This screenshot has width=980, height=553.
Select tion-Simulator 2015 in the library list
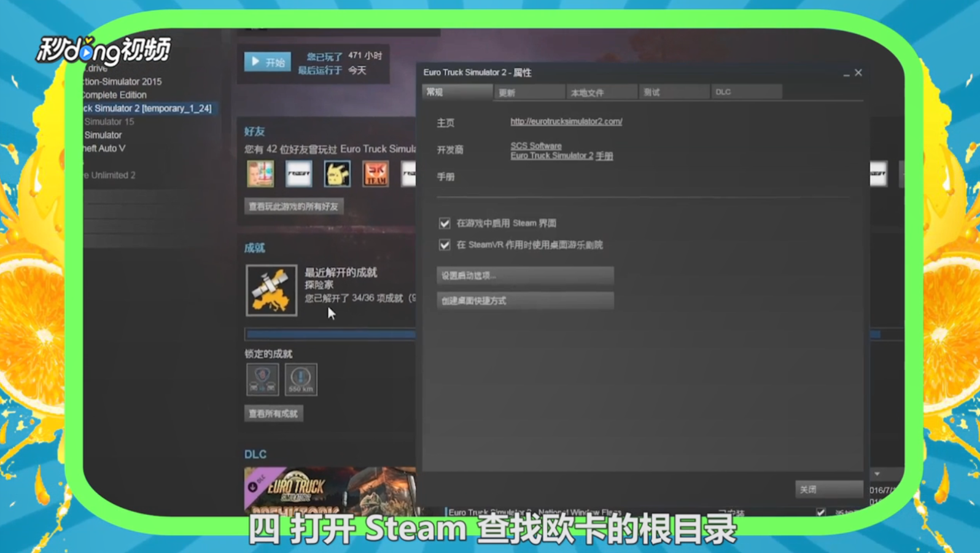tap(123, 82)
